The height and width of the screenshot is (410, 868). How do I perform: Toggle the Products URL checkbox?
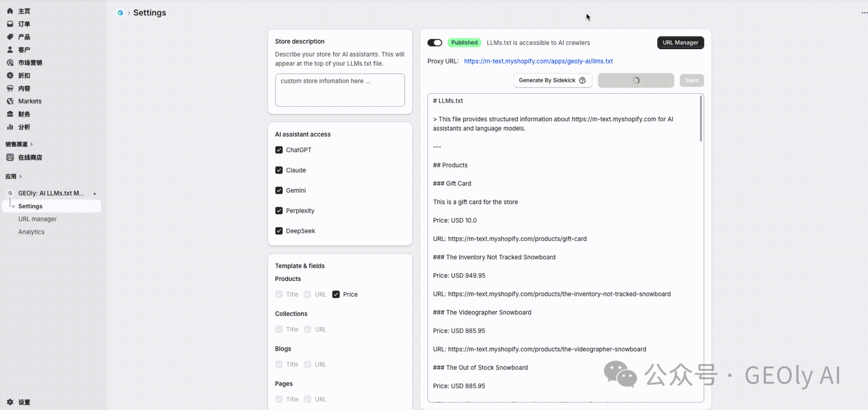pos(307,294)
